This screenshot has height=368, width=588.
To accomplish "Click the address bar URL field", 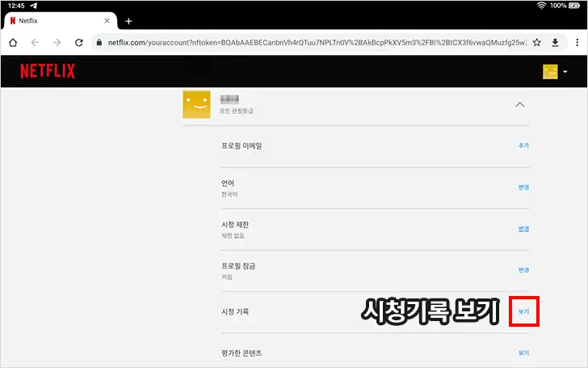I will 317,42.
